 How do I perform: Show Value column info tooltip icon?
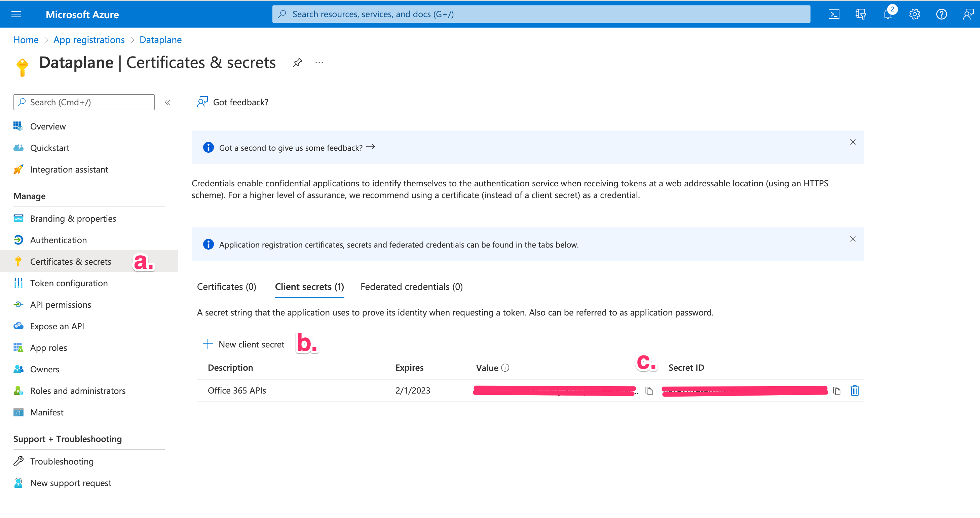click(x=505, y=368)
